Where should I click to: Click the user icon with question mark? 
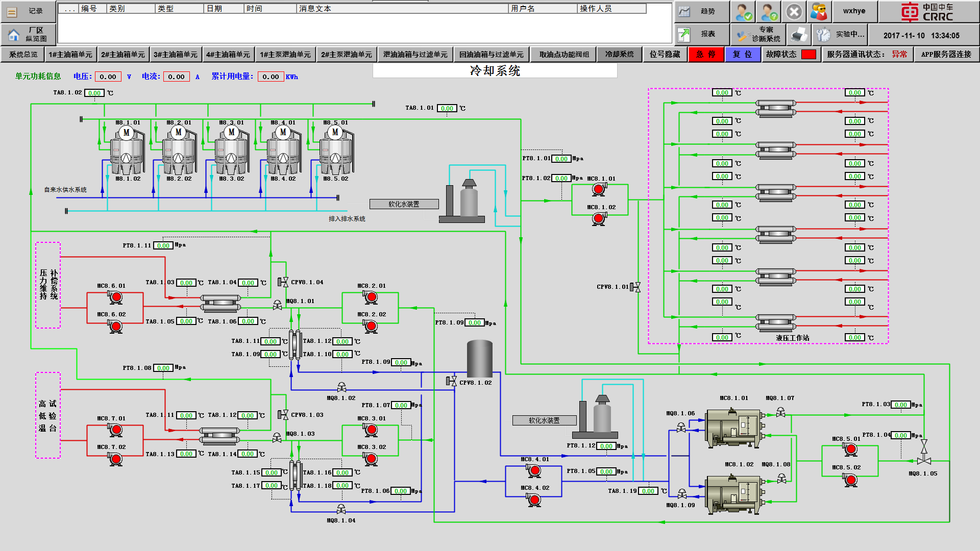coord(768,11)
